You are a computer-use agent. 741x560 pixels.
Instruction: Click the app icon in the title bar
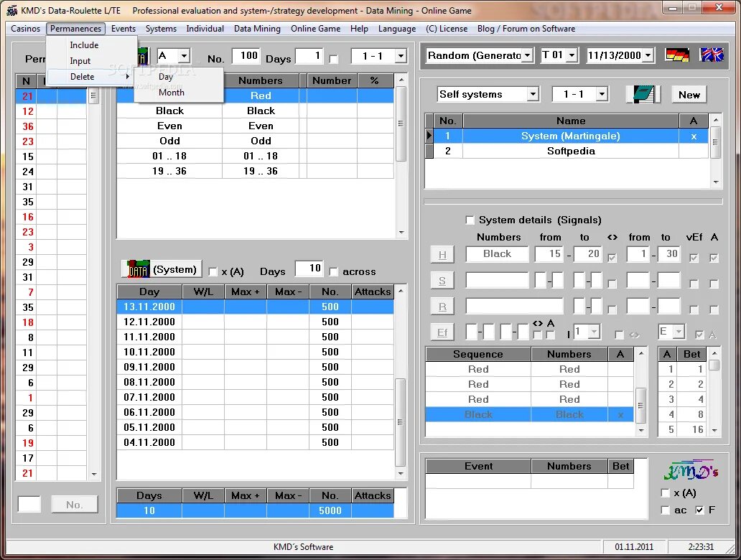(x=12, y=10)
